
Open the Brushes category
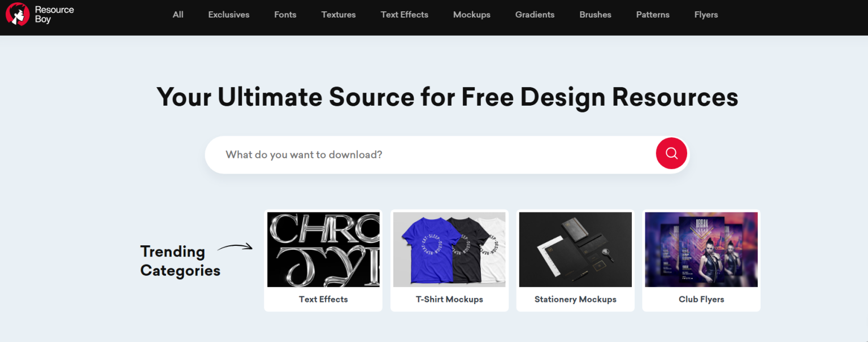595,15
